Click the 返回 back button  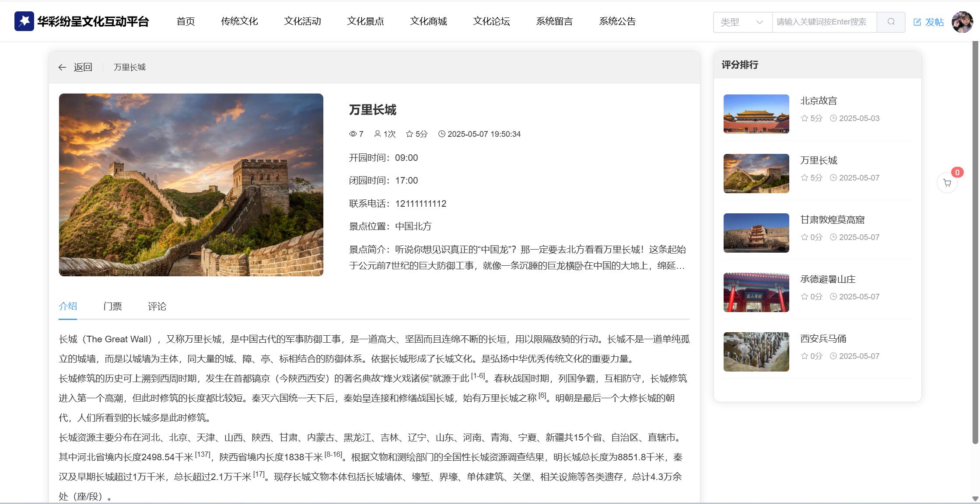pyautogui.click(x=83, y=67)
